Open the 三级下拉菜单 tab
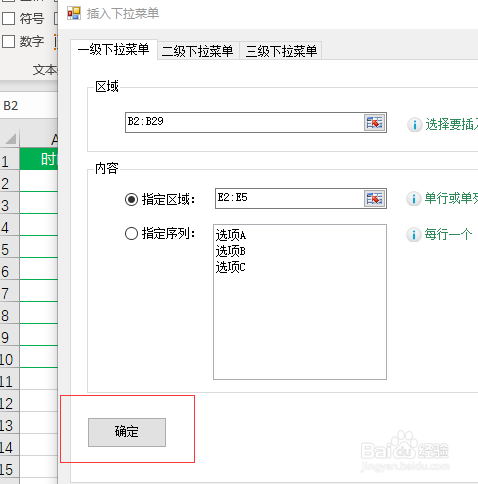The image size is (478, 484). [x=281, y=51]
